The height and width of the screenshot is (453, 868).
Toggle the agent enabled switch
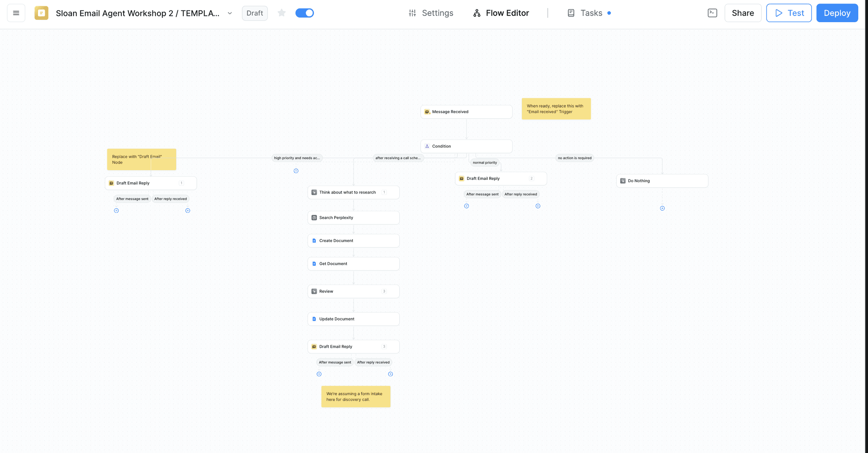[304, 13]
